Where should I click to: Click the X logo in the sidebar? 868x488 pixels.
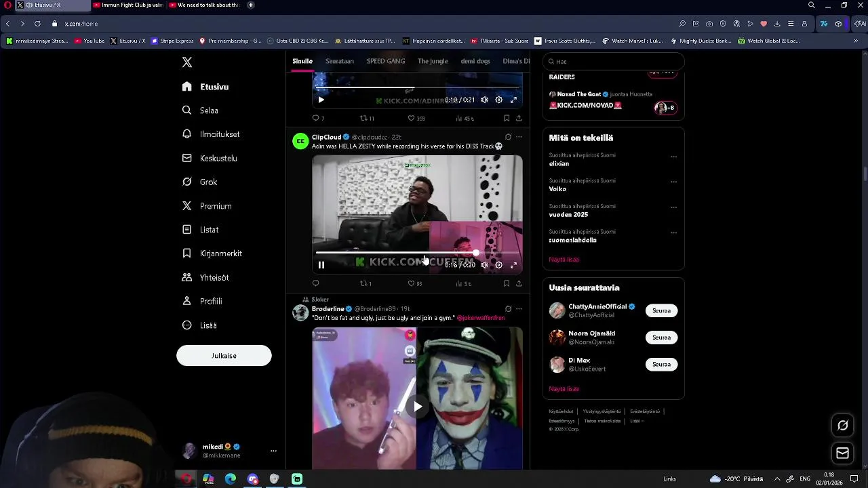187,62
